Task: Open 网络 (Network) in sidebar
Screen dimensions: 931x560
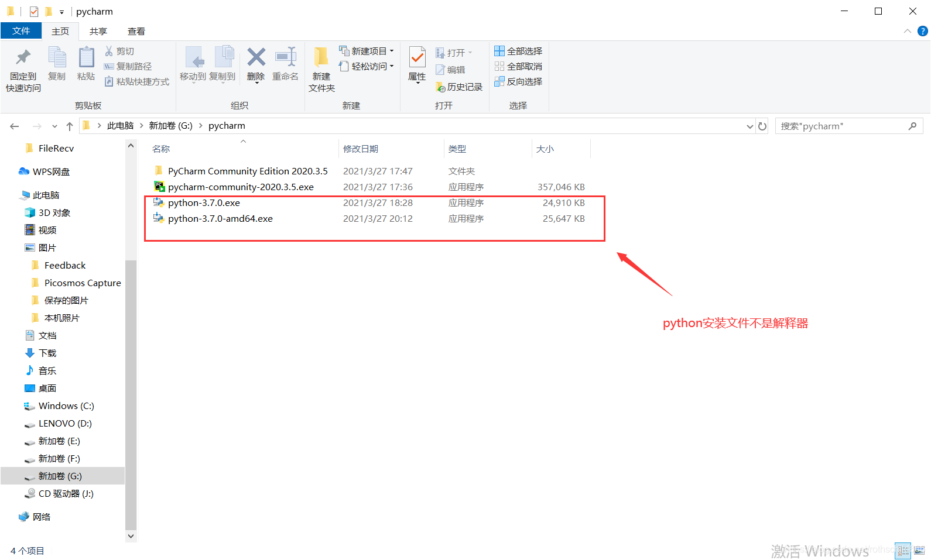Action: click(x=42, y=517)
